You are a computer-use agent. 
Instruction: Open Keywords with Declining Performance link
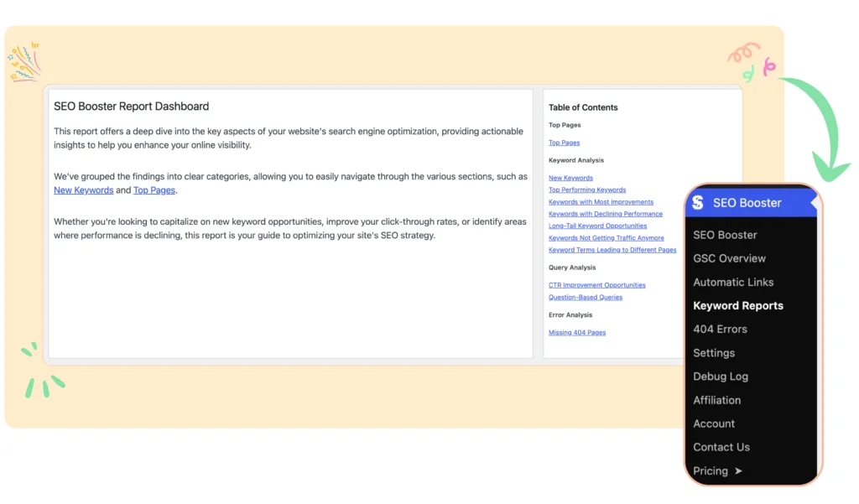pyautogui.click(x=606, y=214)
